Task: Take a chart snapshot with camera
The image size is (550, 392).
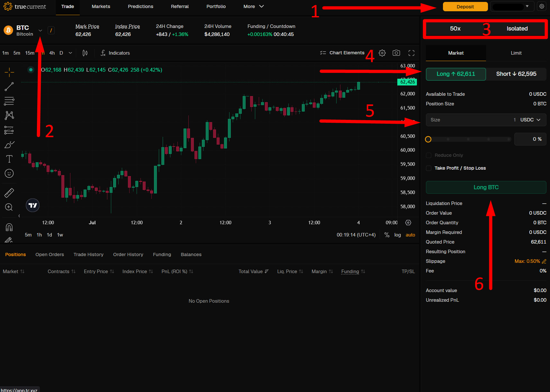Action: [396, 53]
